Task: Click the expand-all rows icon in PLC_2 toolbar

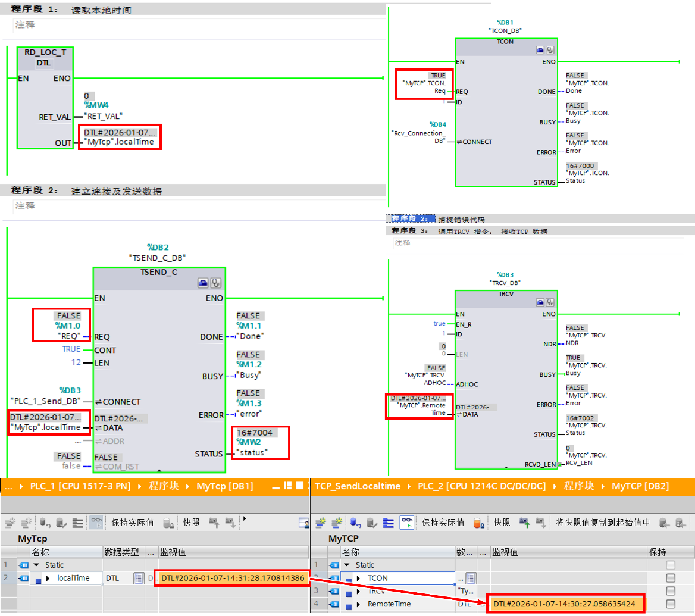Action: click(388, 522)
